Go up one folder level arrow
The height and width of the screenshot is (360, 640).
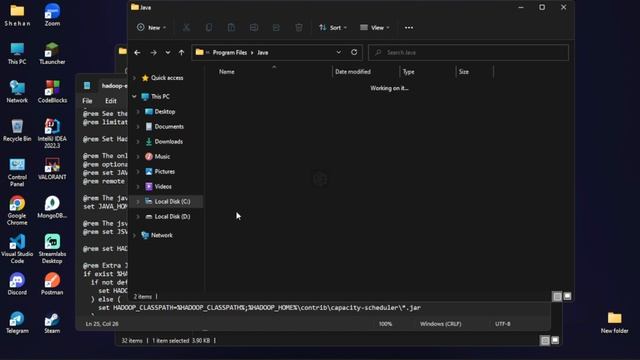coord(181,53)
